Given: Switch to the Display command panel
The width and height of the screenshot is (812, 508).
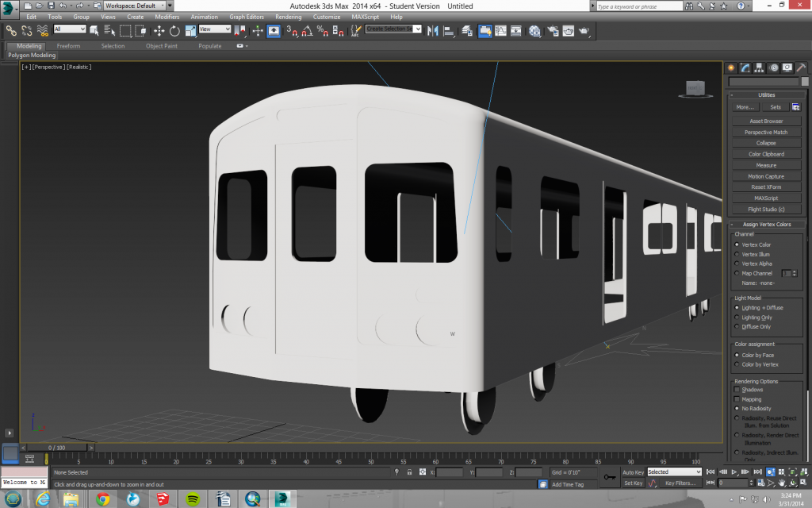Looking at the screenshot, I should click(x=787, y=68).
